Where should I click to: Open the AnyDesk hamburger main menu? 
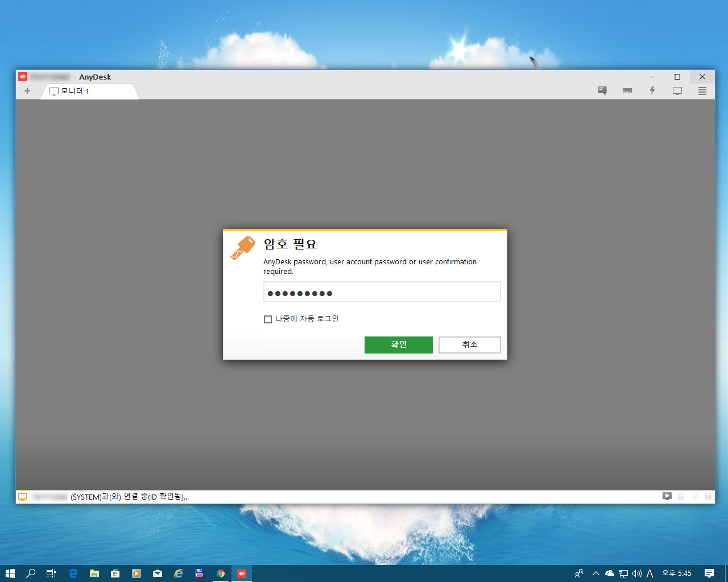[702, 91]
